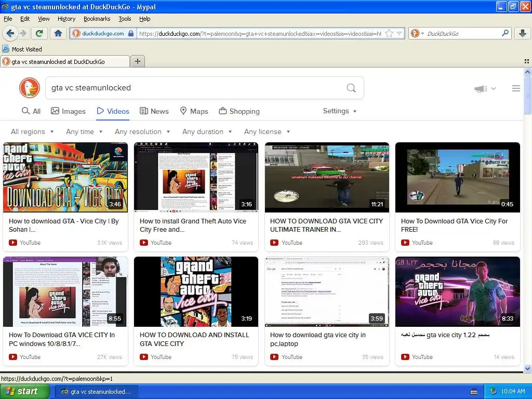532x399 pixels.
Task: Click the padlock site security icon
Action: pos(131,33)
